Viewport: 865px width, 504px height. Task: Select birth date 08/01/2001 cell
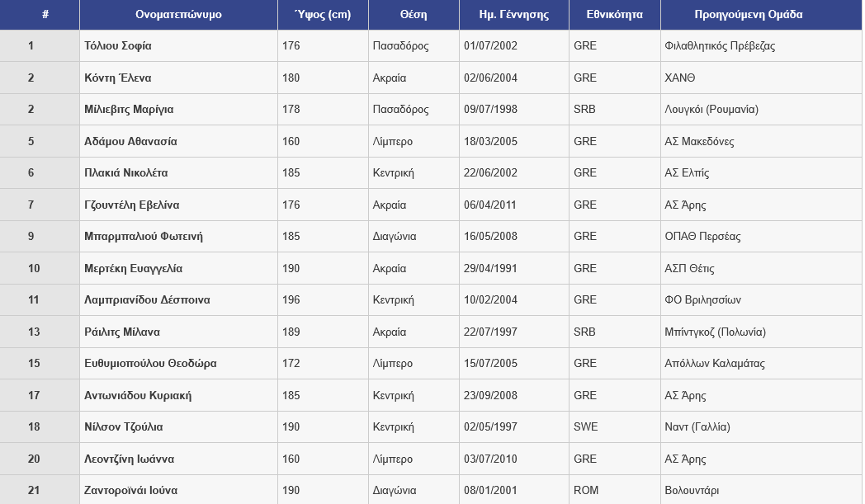coord(490,491)
